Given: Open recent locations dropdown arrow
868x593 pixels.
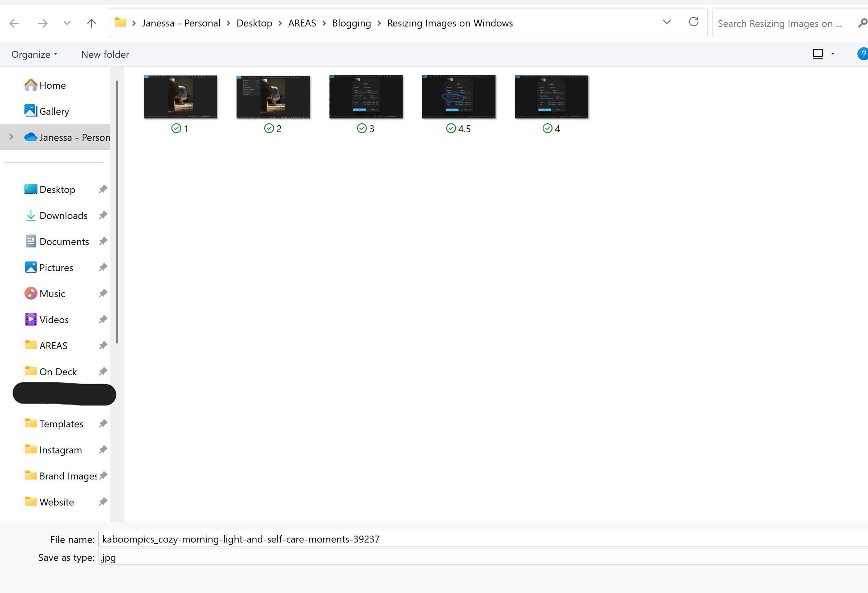Looking at the screenshot, I should point(67,23).
